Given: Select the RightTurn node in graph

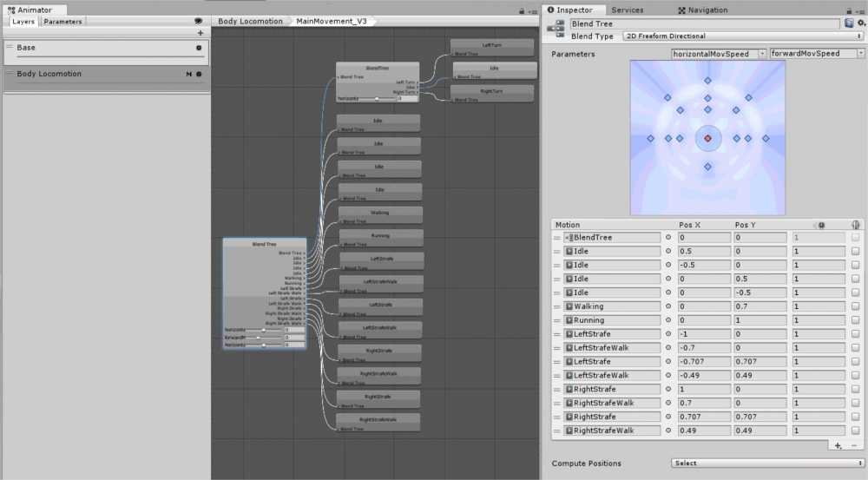Looking at the screenshot, I should coord(492,94).
